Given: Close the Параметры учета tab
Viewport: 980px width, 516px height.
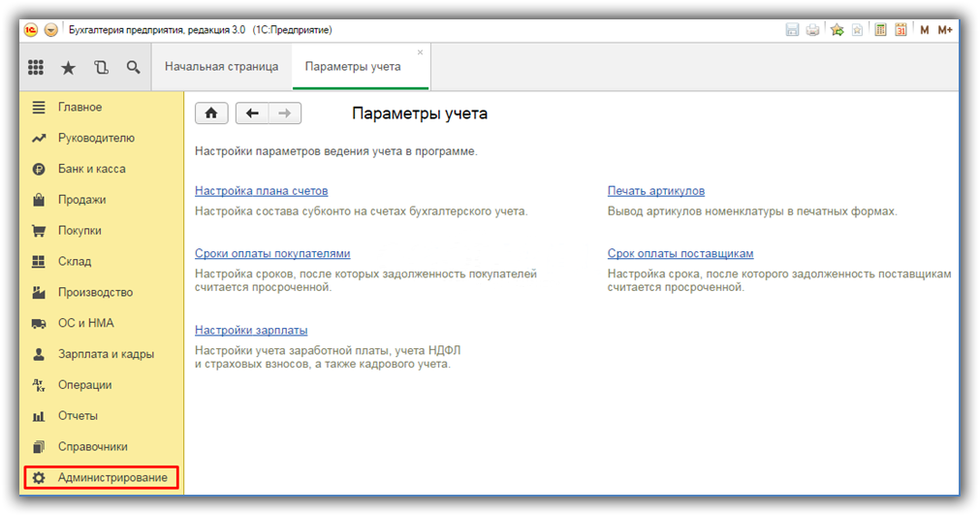Looking at the screenshot, I should 420,52.
